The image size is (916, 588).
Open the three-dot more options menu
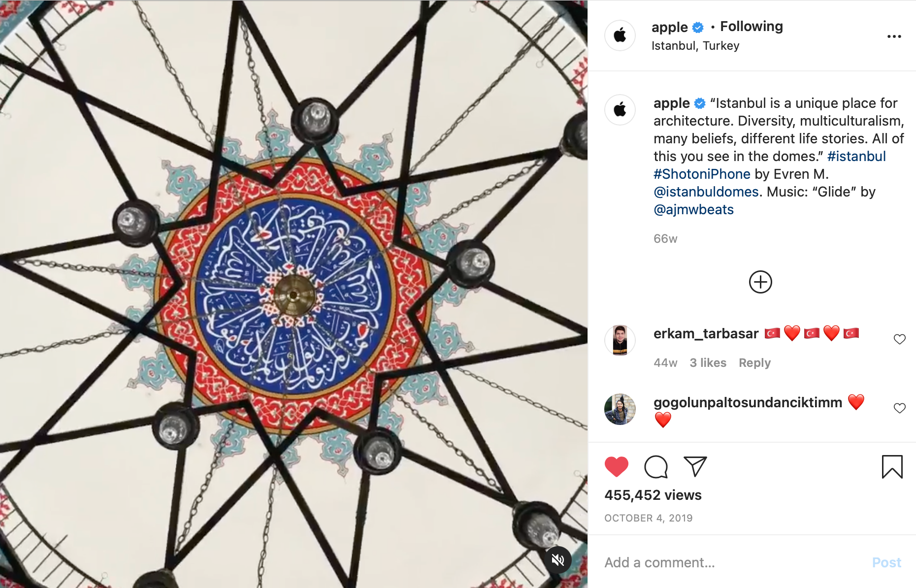[894, 36]
